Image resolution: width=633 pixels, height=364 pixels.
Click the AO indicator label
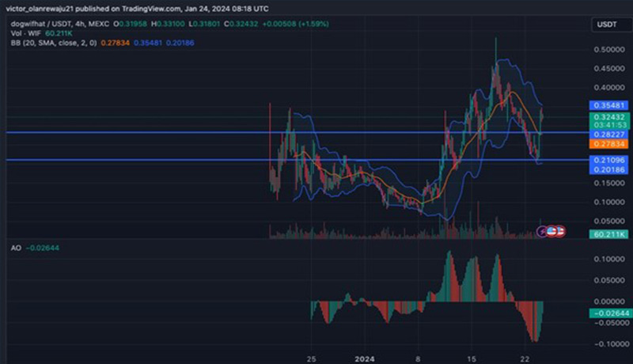(16, 248)
